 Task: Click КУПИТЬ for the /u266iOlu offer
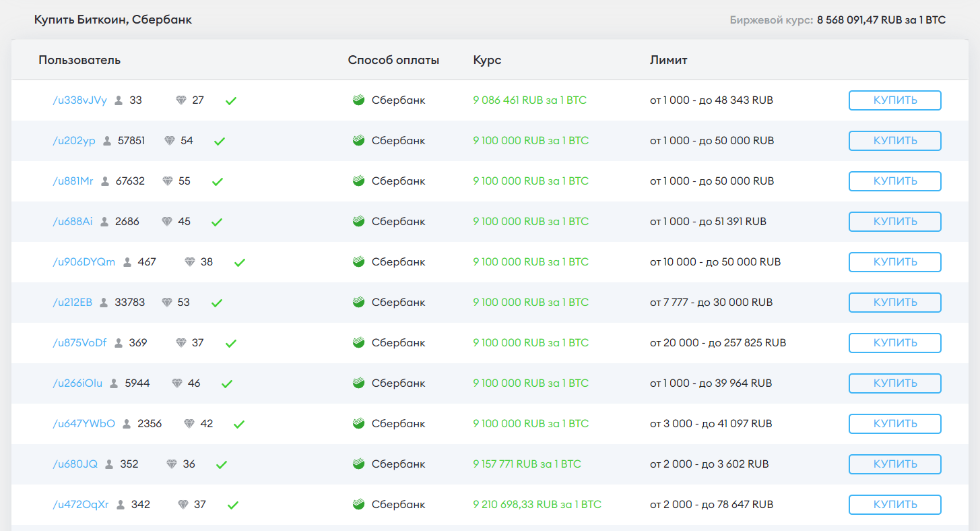point(894,383)
